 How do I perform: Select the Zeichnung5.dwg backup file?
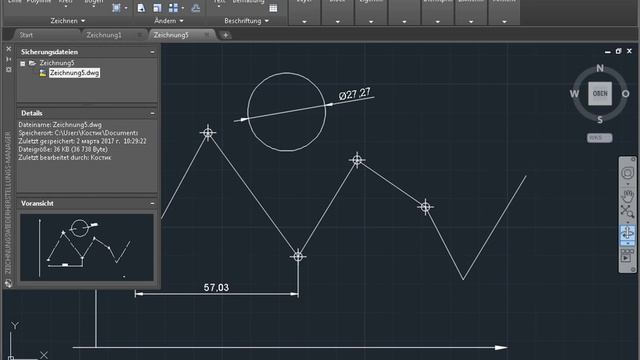(74, 73)
